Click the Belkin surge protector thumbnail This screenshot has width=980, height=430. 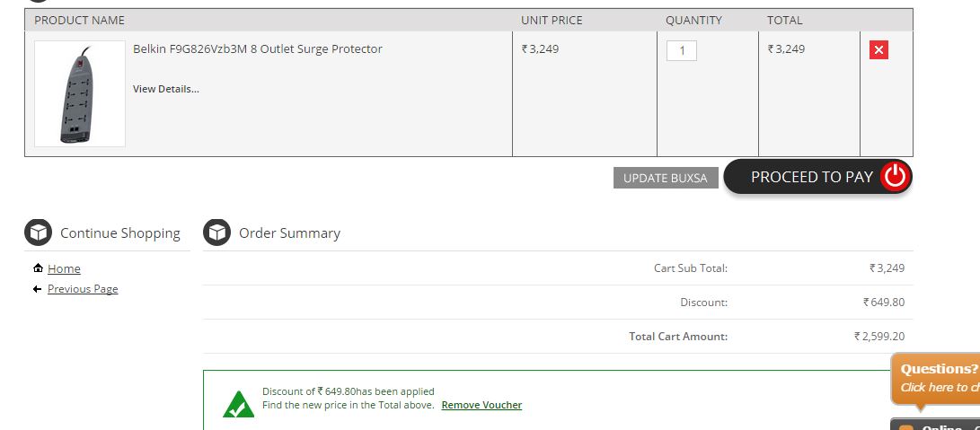point(80,94)
